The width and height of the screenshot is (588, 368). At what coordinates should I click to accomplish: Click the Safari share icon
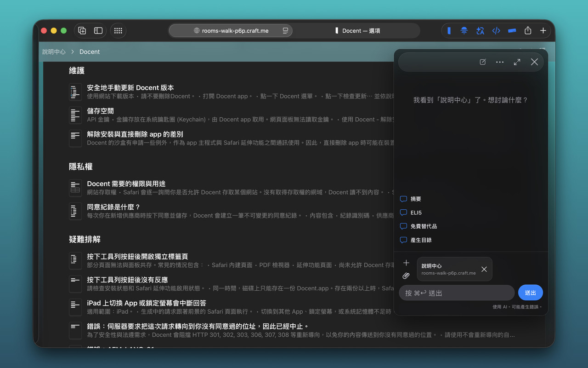click(528, 30)
